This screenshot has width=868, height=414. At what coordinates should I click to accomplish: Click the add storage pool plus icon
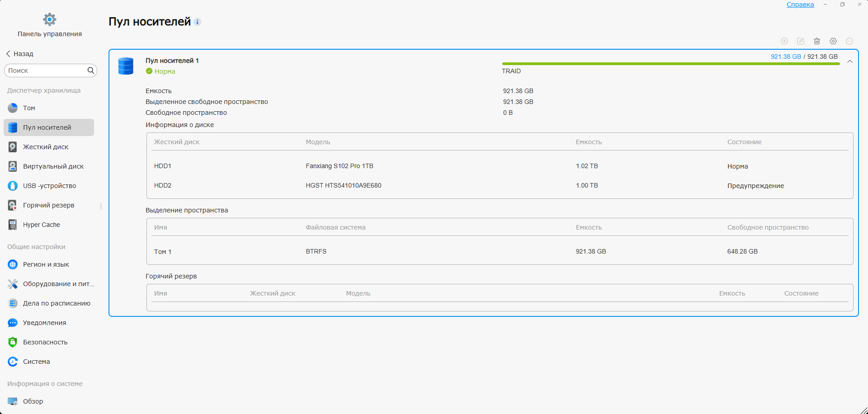tap(784, 41)
